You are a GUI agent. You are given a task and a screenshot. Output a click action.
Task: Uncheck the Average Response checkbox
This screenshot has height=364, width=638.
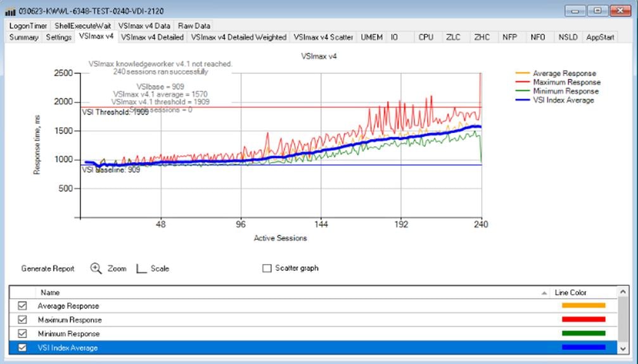pos(22,306)
